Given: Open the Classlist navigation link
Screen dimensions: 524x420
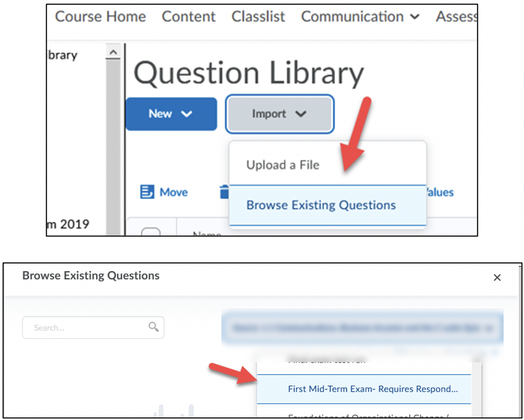Looking at the screenshot, I should [x=258, y=17].
